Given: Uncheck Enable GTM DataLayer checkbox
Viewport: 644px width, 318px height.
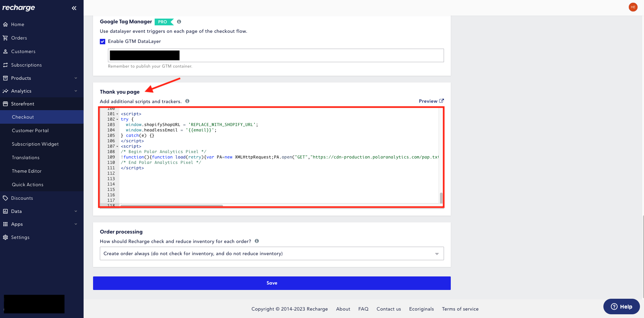Looking at the screenshot, I should point(103,42).
